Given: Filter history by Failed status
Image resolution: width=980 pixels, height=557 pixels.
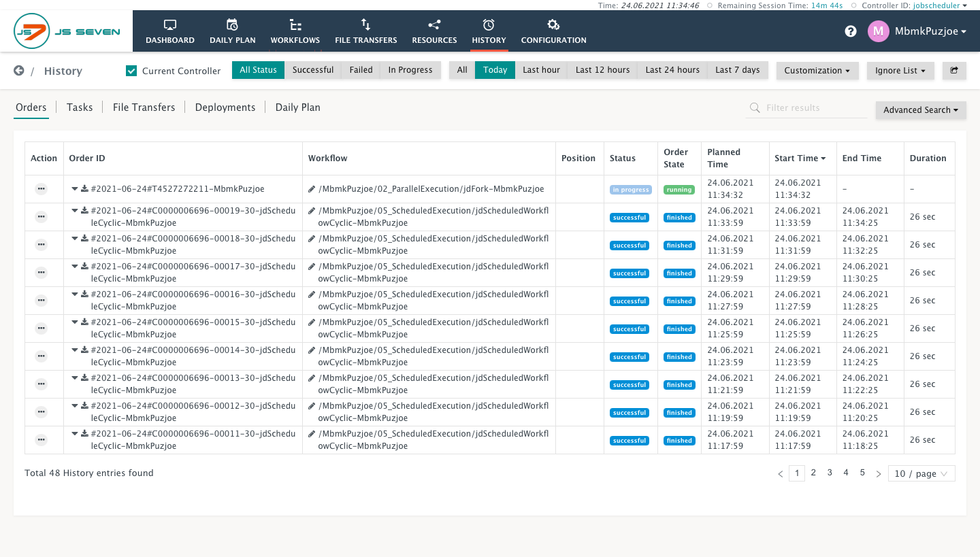Looking at the screenshot, I should (361, 70).
